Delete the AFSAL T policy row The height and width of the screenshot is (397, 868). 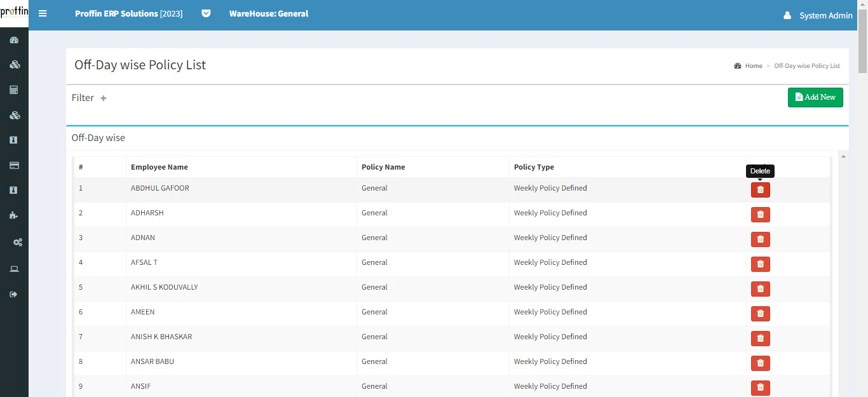(x=761, y=264)
